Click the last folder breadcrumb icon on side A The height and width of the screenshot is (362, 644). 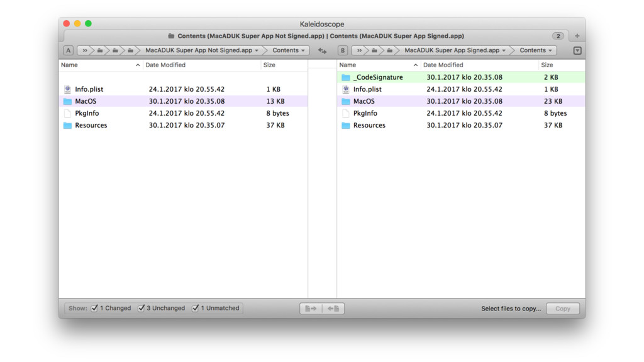pyautogui.click(x=130, y=50)
